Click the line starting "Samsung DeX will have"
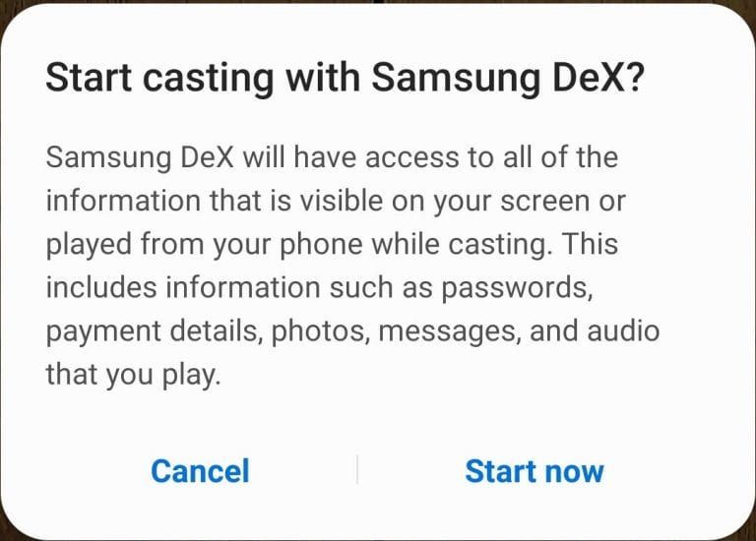Image resolution: width=756 pixels, height=541 pixels. coord(332,157)
